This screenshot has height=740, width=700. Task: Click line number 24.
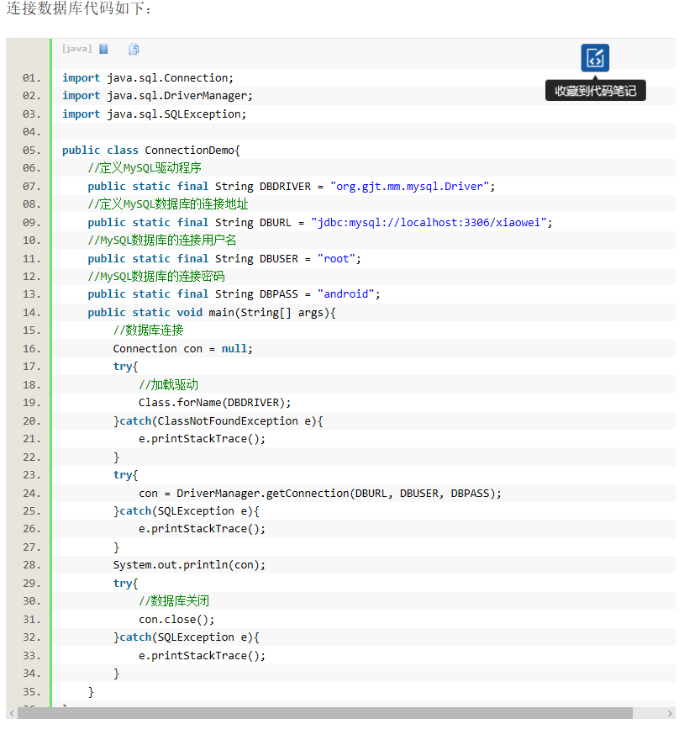[32, 494]
